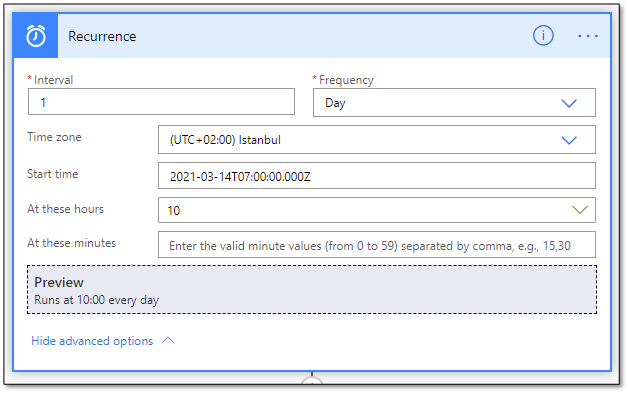Open the three-dots more options menu

(x=588, y=36)
